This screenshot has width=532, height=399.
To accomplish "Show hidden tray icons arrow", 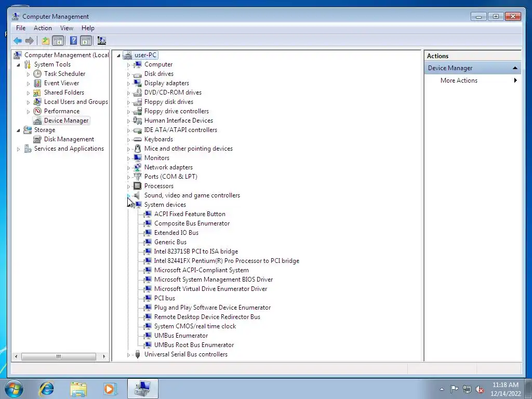I will pos(442,389).
